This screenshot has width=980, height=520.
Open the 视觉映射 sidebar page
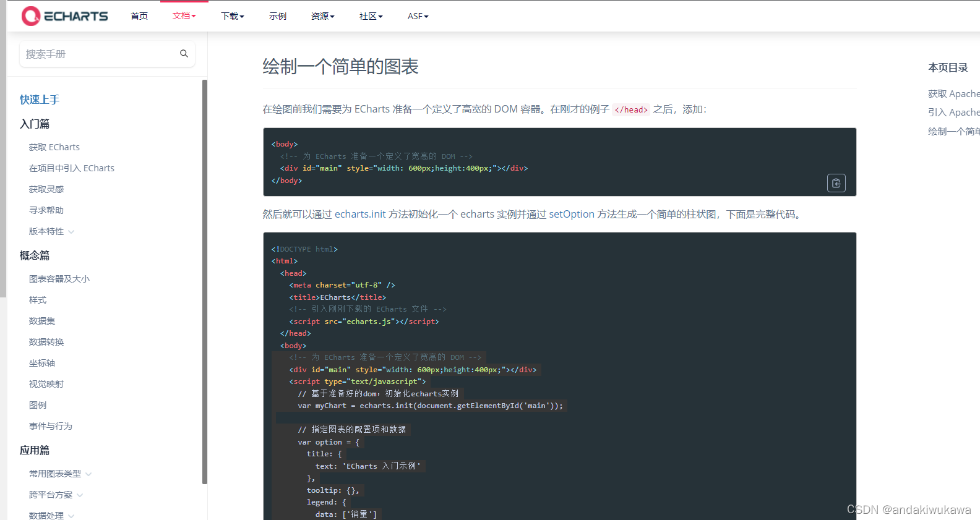click(x=46, y=384)
